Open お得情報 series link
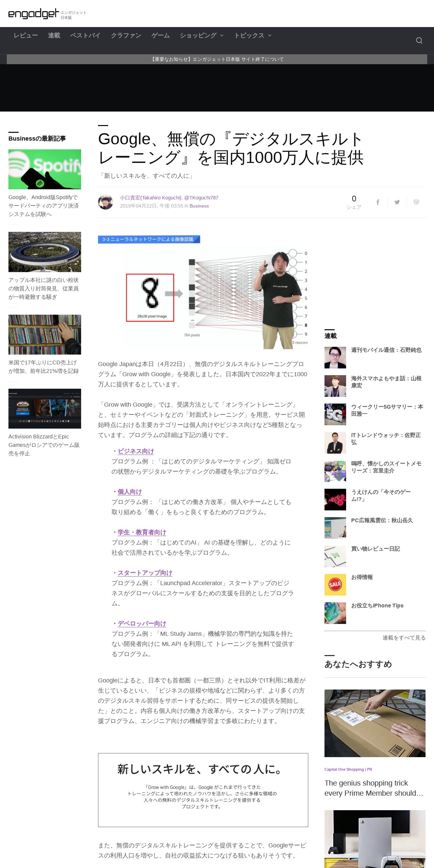This screenshot has width=434, height=868. click(362, 577)
